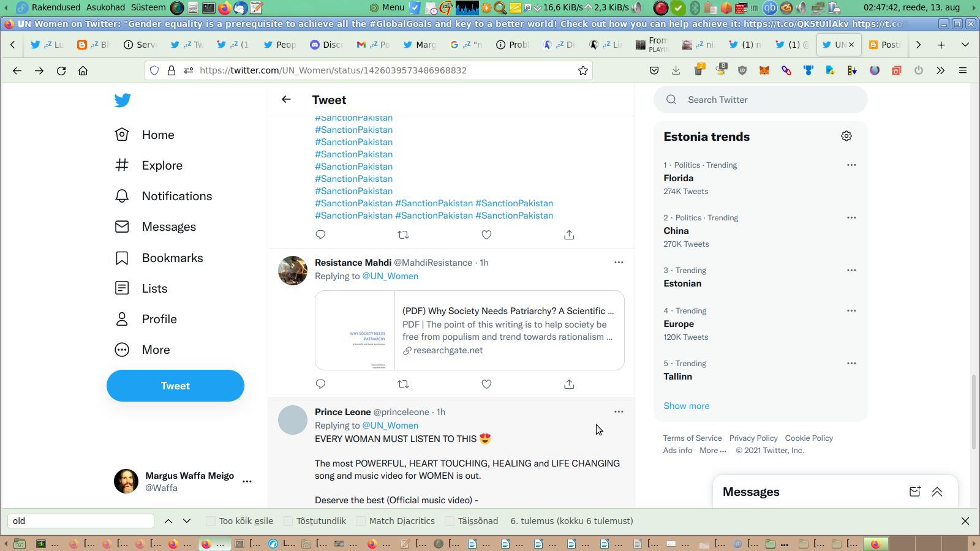Switch to the Discord tab
The height and width of the screenshot is (551, 980).
[326, 45]
